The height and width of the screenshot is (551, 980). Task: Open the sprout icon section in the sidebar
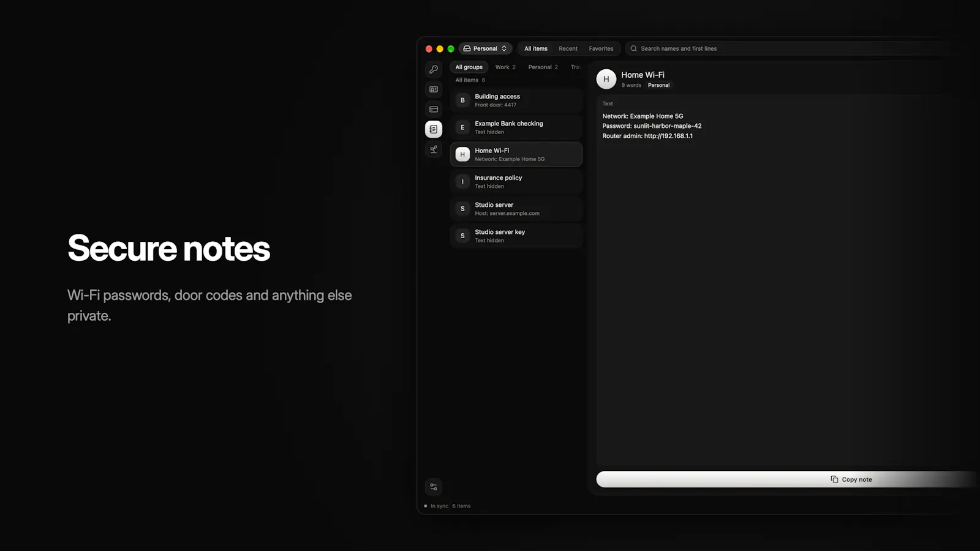click(434, 149)
